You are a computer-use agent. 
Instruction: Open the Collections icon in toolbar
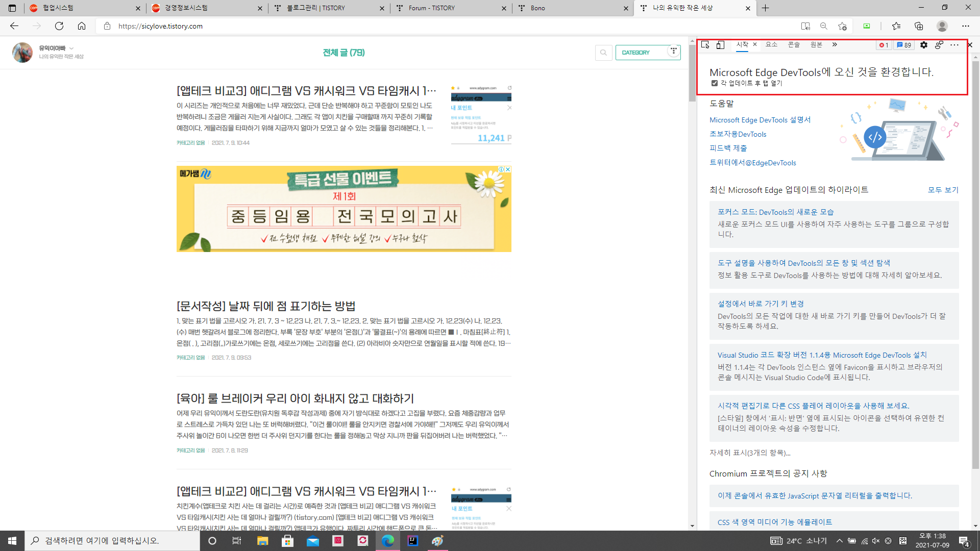click(919, 26)
